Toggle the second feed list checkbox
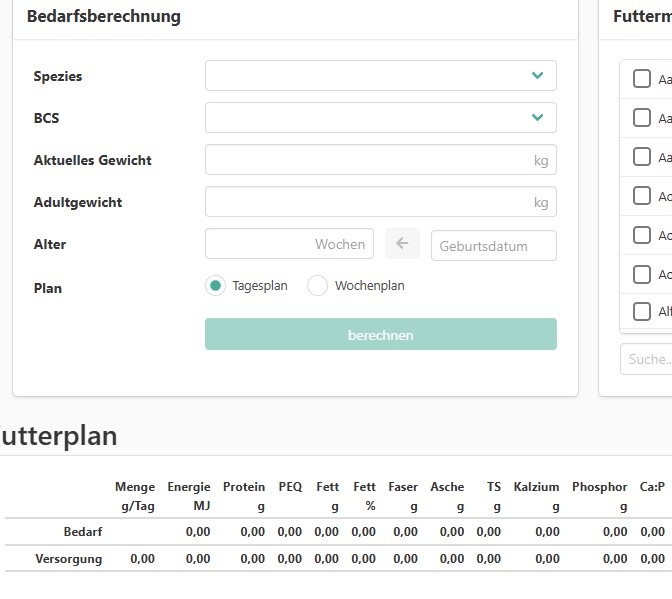 pyautogui.click(x=642, y=118)
